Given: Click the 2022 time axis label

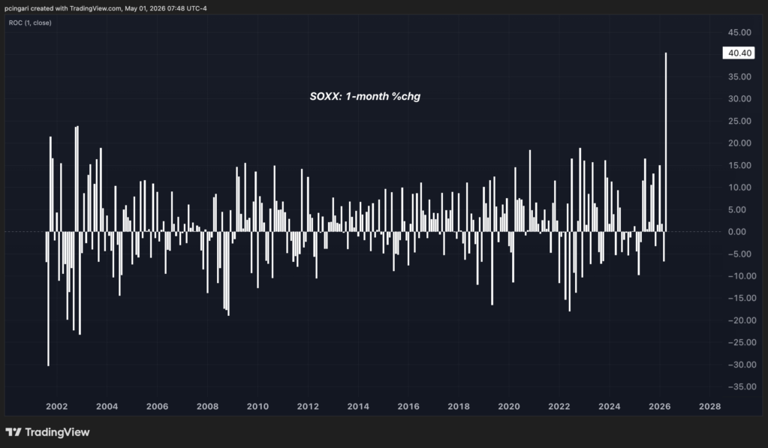Looking at the screenshot, I should click(559, 406).
